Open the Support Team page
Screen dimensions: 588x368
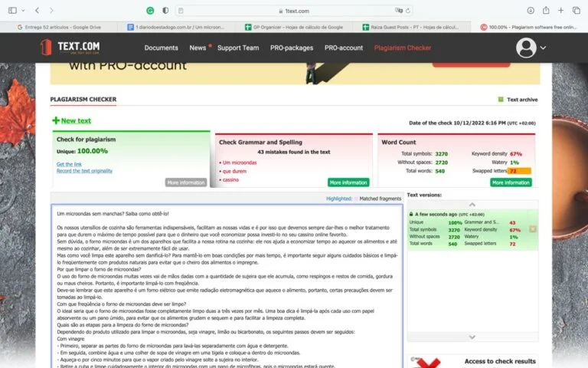238,48
